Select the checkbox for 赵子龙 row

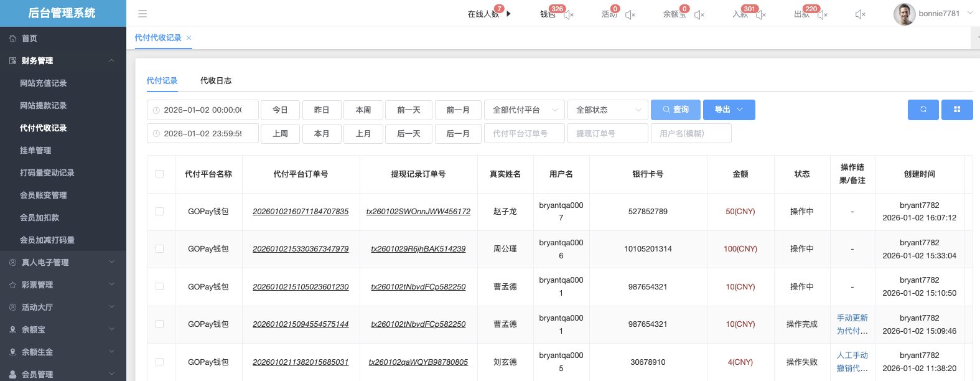click(160, 212)
